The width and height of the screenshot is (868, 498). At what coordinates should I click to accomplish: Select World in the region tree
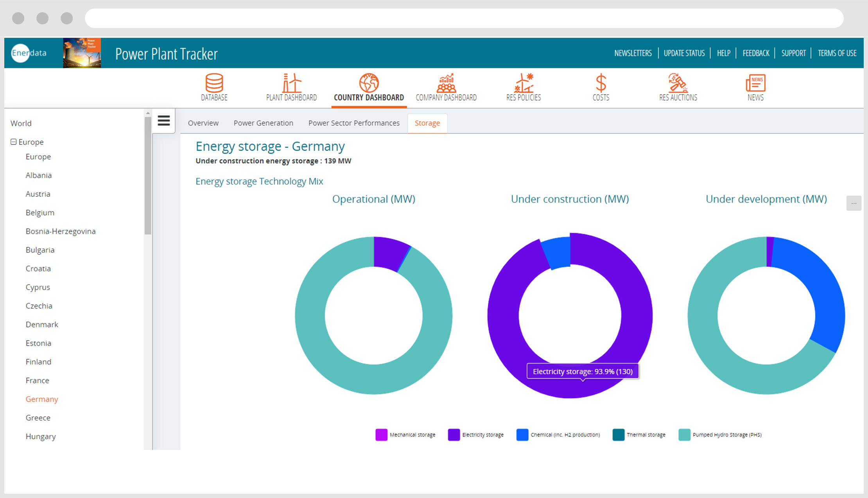pyautogui.click(x=21, y=123)
